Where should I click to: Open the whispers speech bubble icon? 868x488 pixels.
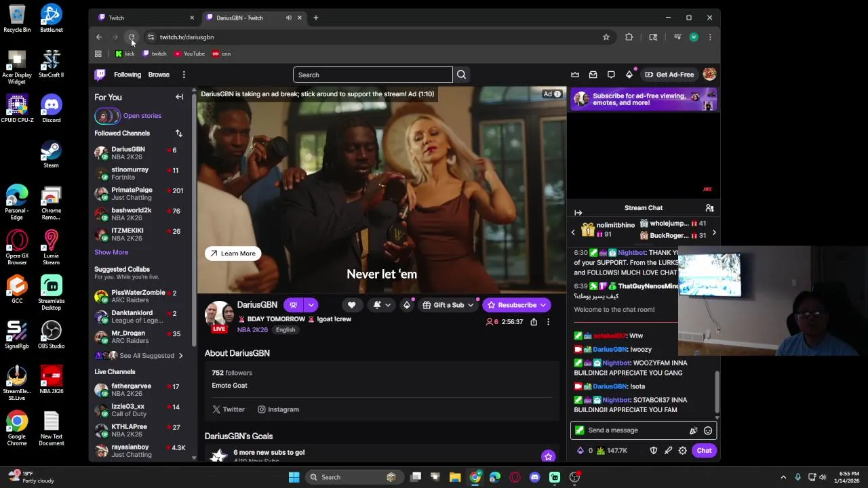pyautogui.click(x=611, y=75)
